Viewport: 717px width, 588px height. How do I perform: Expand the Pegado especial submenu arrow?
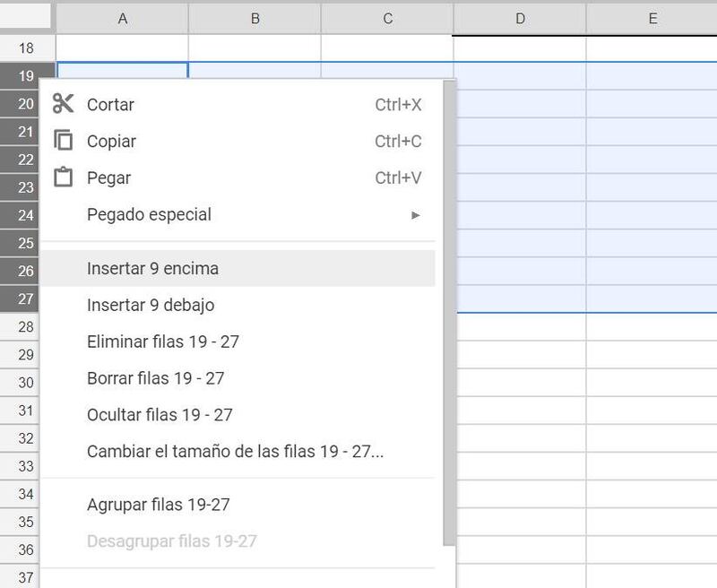tap(415, 215)
